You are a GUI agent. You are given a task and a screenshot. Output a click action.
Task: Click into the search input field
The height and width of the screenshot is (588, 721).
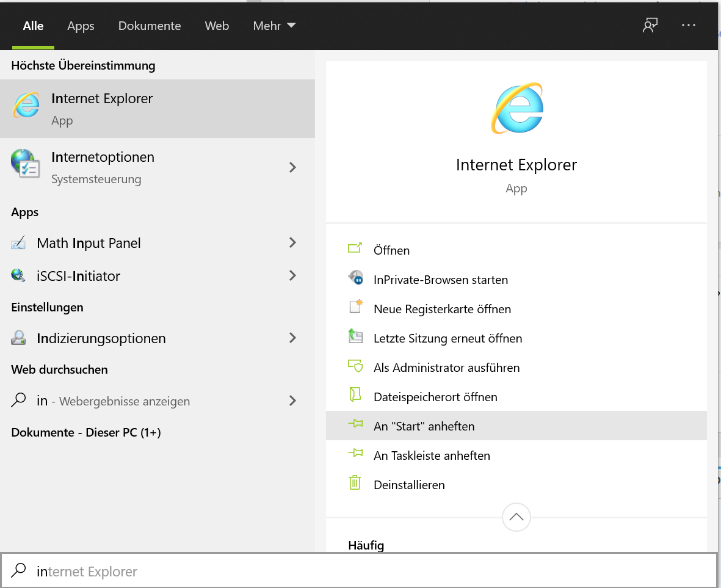pos(358,570)
